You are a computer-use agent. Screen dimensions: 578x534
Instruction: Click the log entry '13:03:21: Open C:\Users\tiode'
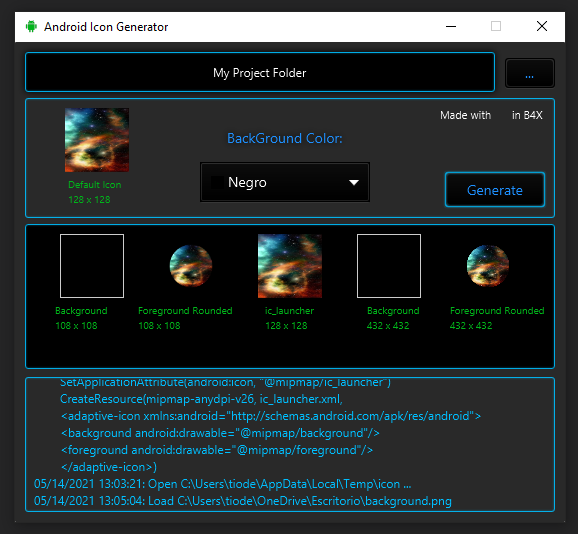pyautogui.click(x=222, y=484)
